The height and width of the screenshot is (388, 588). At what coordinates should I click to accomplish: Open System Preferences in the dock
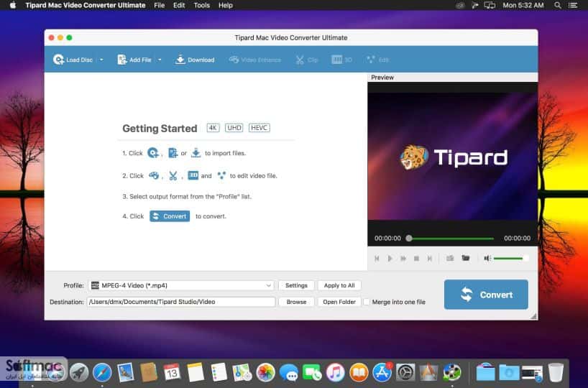point(405,373)
